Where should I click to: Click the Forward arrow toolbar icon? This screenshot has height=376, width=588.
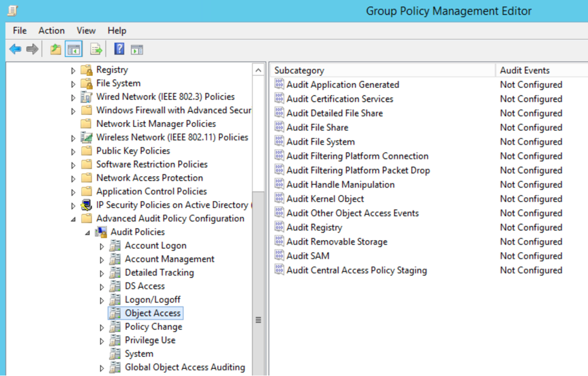point(32,49)
